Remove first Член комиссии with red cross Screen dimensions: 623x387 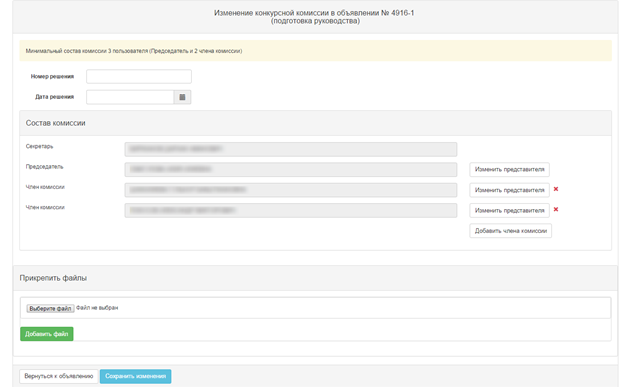pos(556,189)
